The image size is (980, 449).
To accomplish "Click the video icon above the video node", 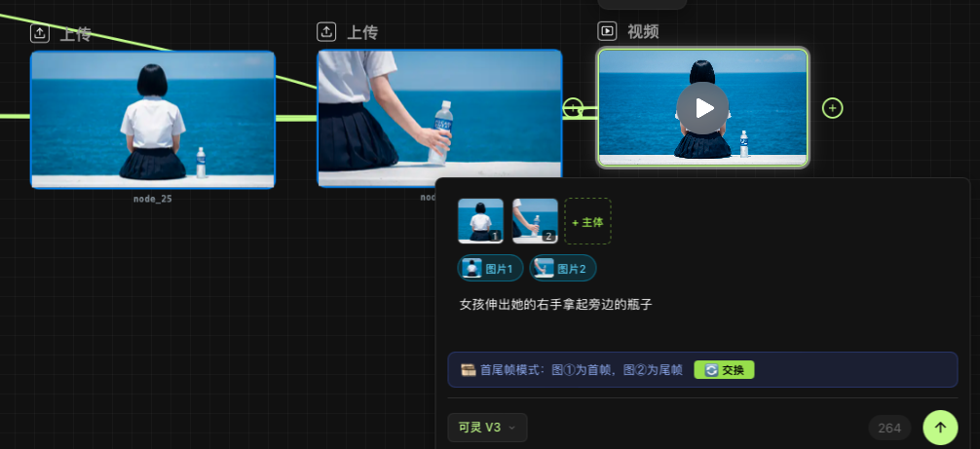I will [x=607, y=31].
